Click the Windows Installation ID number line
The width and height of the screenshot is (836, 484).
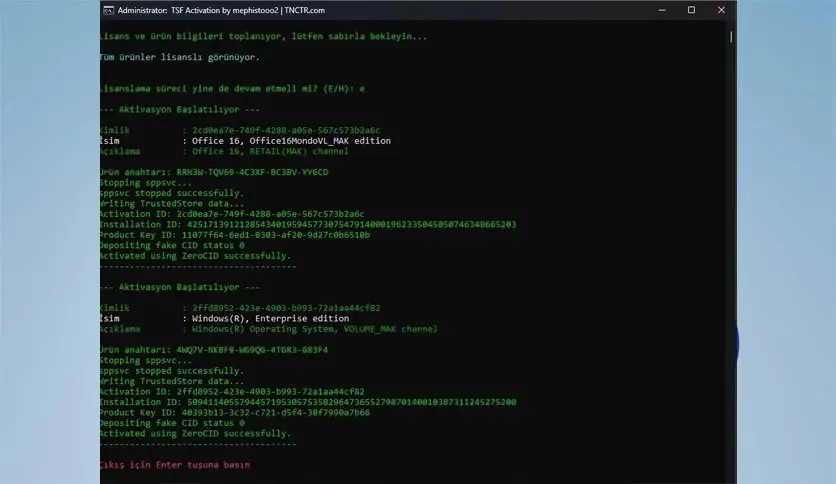point(308,401)
